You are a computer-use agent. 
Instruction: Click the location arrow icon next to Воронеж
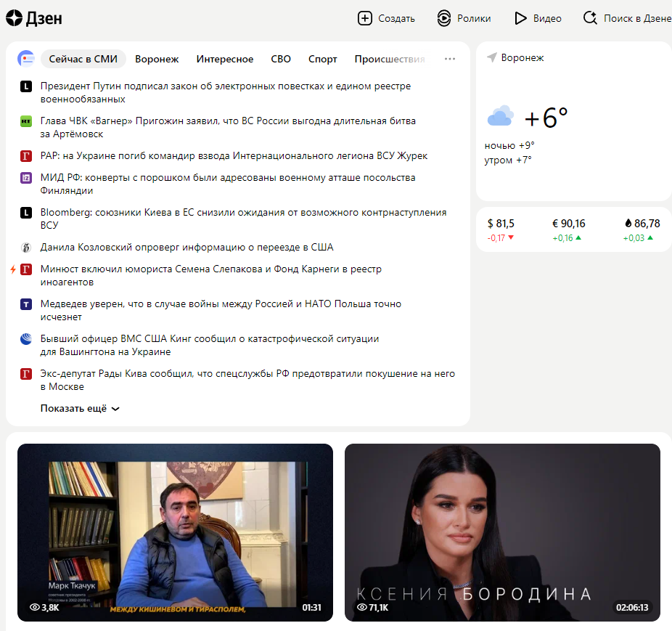coord(491,57)
